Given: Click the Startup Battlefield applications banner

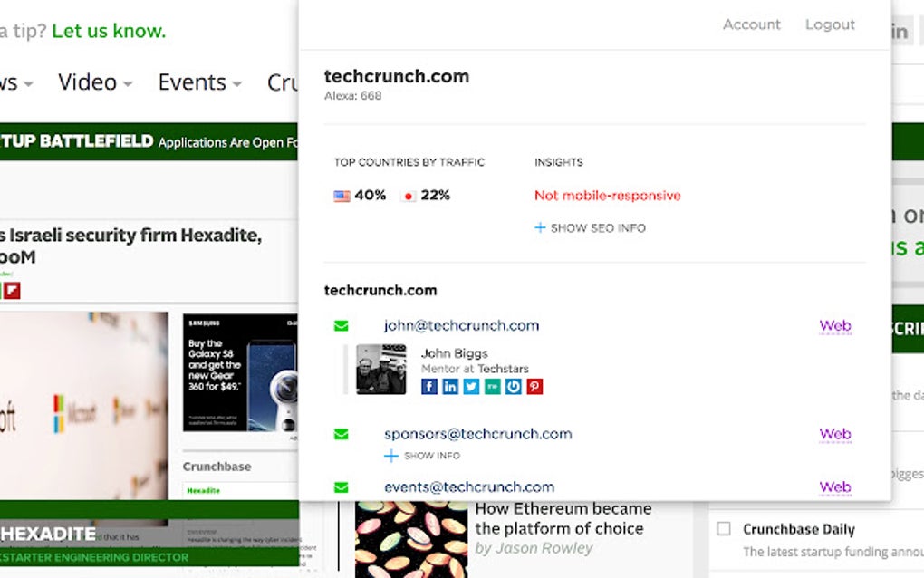Looking at the screenshot, I should pyautogui.click(x=149, y=141).
